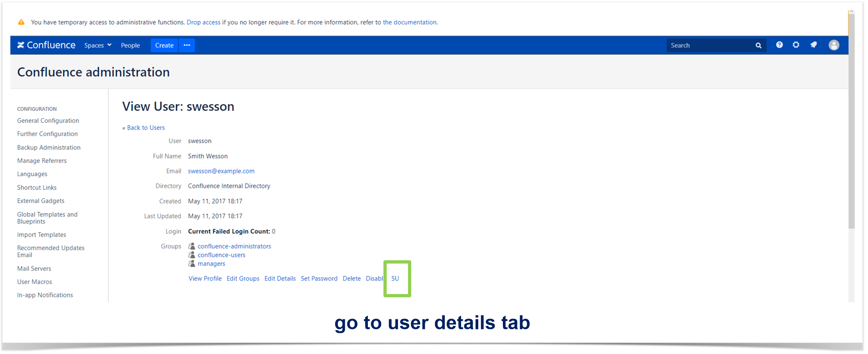Click the Drop access link
The image size is (868, 354).
[x=204, y=22]
